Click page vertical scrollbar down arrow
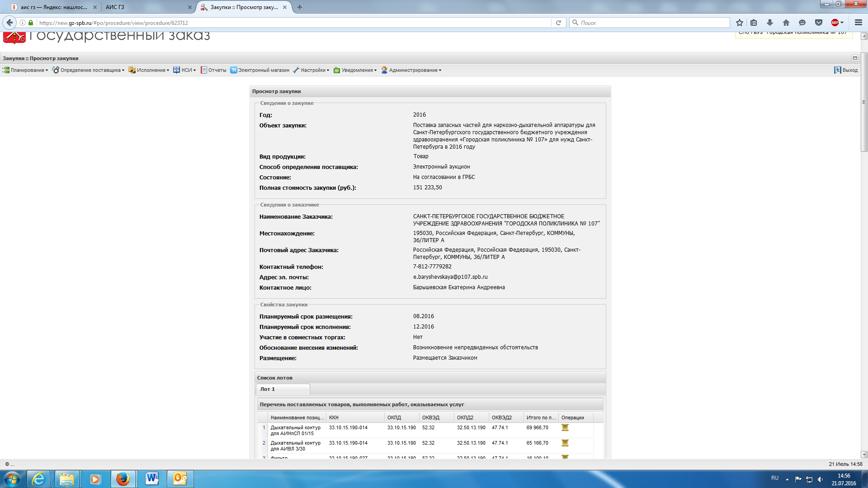This screenshot has width=868, height=488. click(864, 455)
